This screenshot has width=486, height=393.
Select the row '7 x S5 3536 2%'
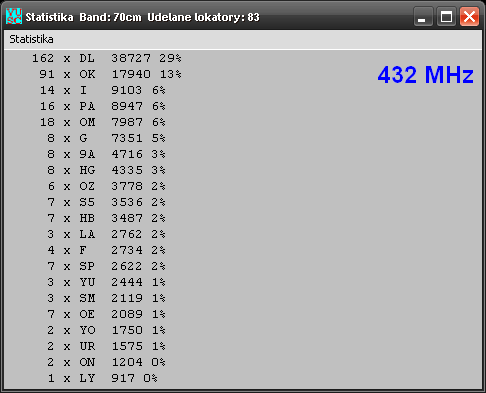pos(106,202)
